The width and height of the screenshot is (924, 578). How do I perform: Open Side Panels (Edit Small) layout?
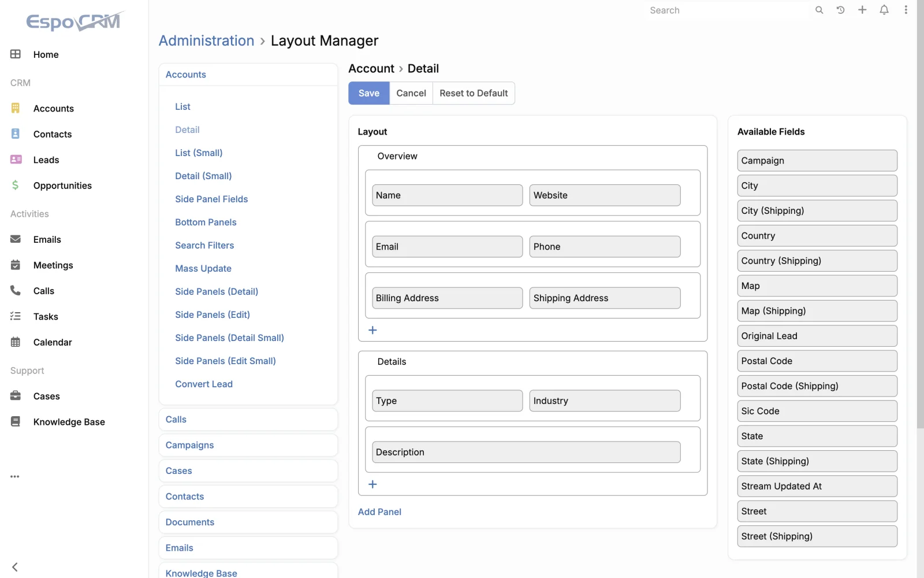[225, 361]
